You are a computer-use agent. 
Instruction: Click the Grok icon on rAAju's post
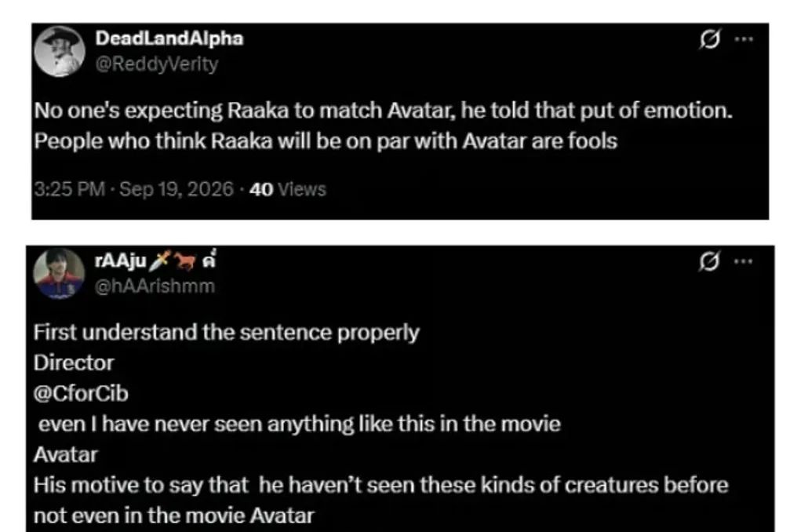709,261
